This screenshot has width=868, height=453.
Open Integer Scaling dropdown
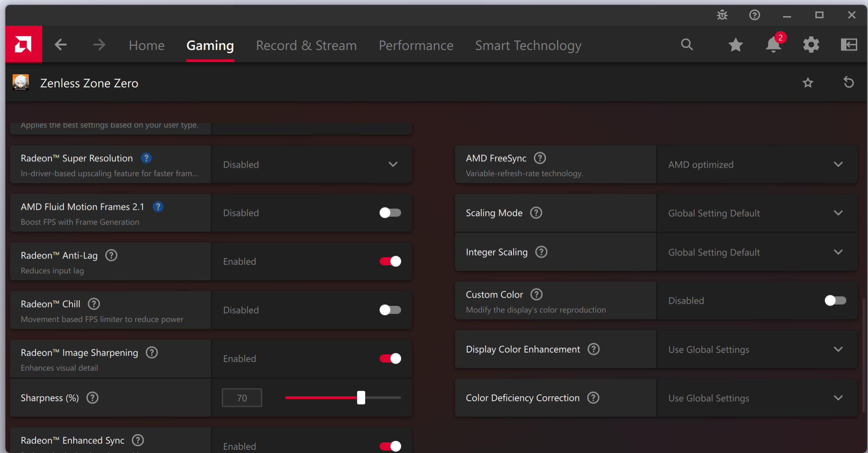tap(757, 252)
